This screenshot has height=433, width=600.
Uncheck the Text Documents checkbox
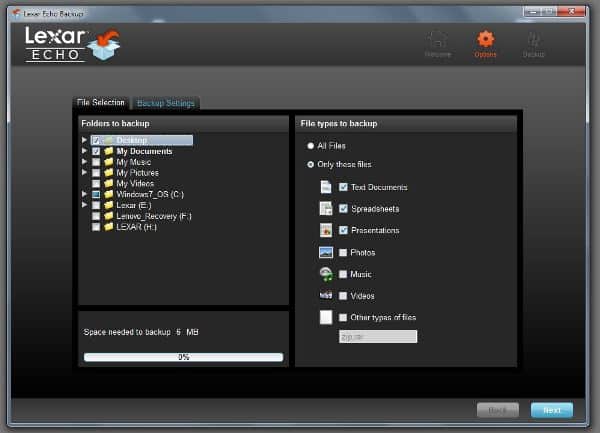point(343,187)
